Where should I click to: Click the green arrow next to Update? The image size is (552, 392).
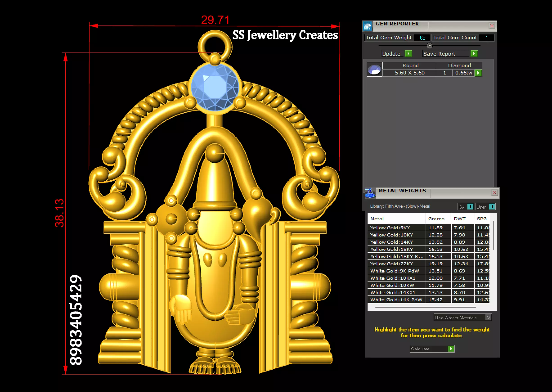pos(408,54)
